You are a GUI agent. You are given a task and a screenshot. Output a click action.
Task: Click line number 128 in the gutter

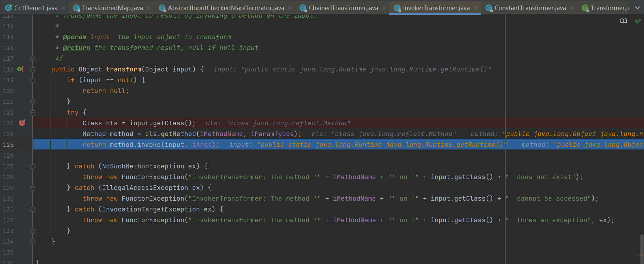pyautogui.click(x=8, y=177)
